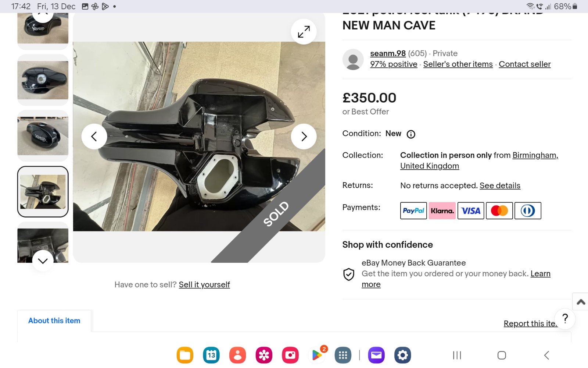This screenshot has height=368, width=588.
Task: Open Seller's other items link
Action: click(458, 64)
